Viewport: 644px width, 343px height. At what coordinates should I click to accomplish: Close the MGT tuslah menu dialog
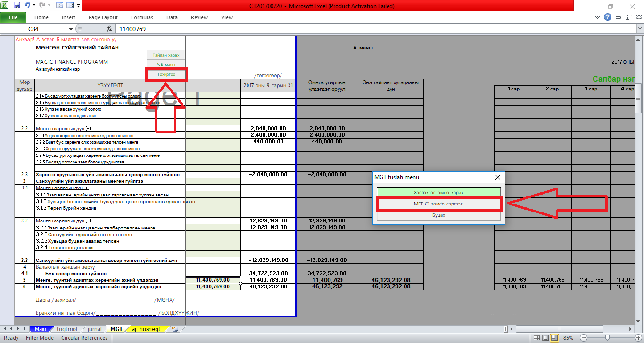pos(497,177)
